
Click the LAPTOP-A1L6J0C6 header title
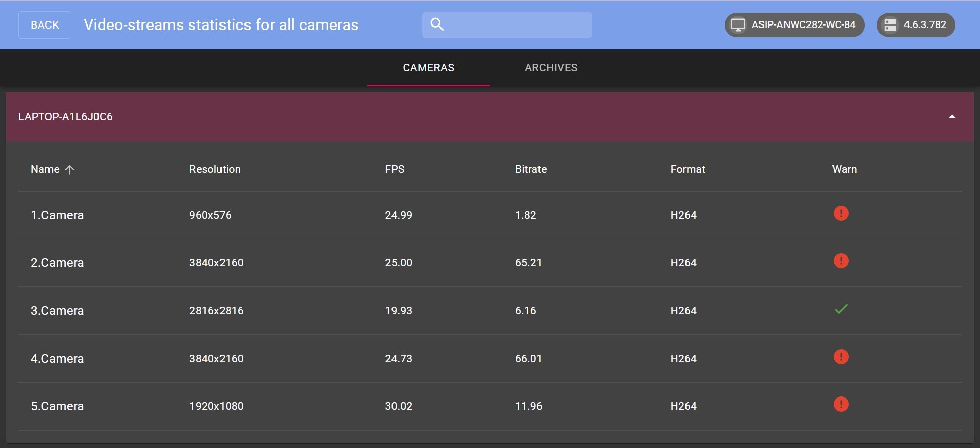coord(65,117)
